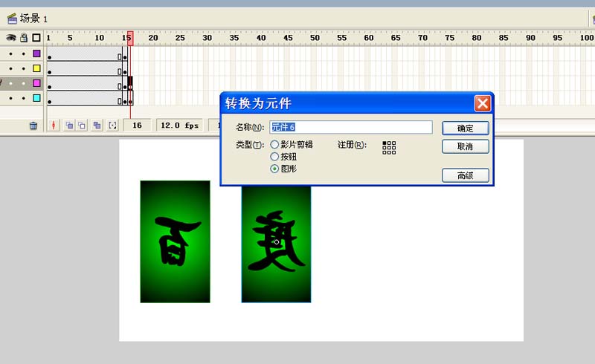Viewport: 595px width, 364px height.
Task: Click the red playhead marker on the ruler
Action: 130,39
